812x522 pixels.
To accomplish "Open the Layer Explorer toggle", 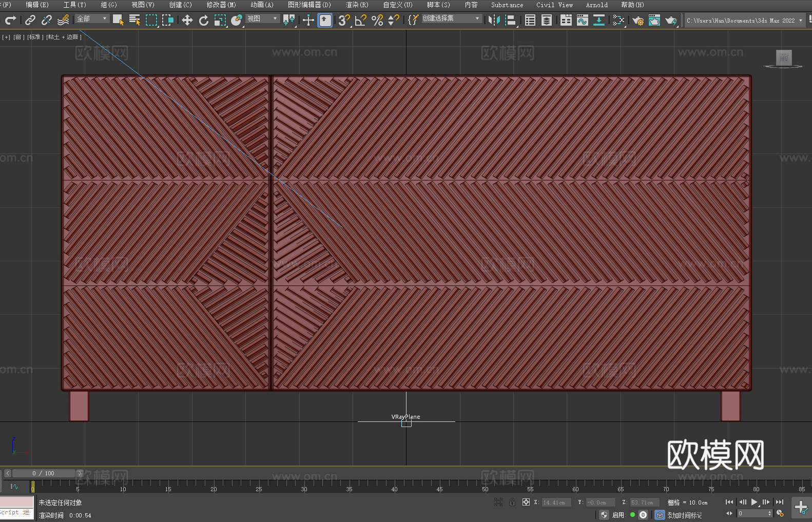I will (x=547, y=20).
